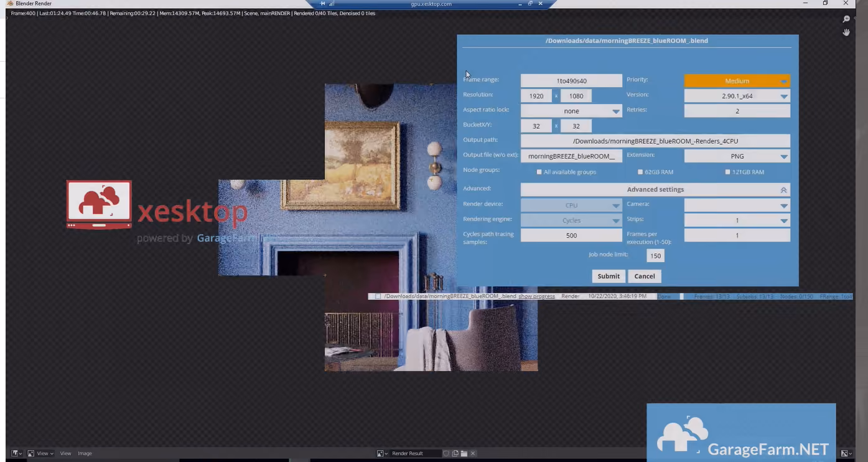Click the show progress link in job row
This screenshot has width=868, height=462.
pos(536,296)
